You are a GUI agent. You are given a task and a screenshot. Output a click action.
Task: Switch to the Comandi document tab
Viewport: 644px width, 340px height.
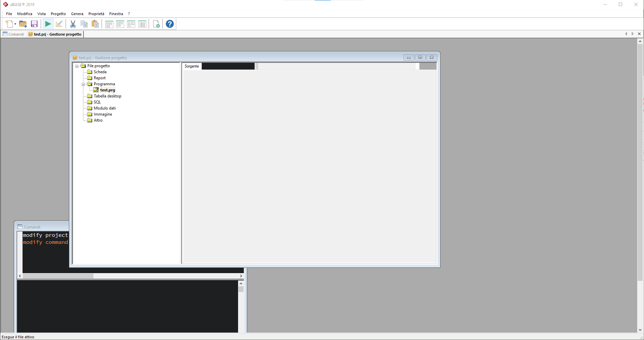pyautogui.click(x=13, y=34)
